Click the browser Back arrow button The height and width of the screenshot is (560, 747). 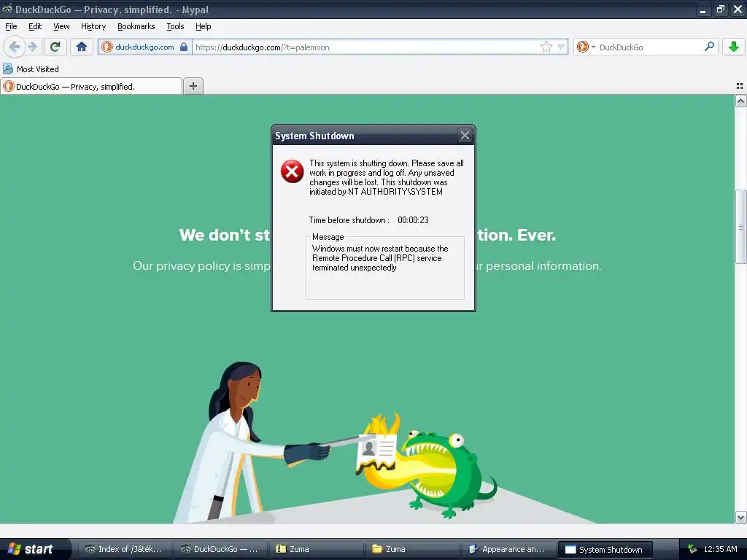[x=15, y=47]
